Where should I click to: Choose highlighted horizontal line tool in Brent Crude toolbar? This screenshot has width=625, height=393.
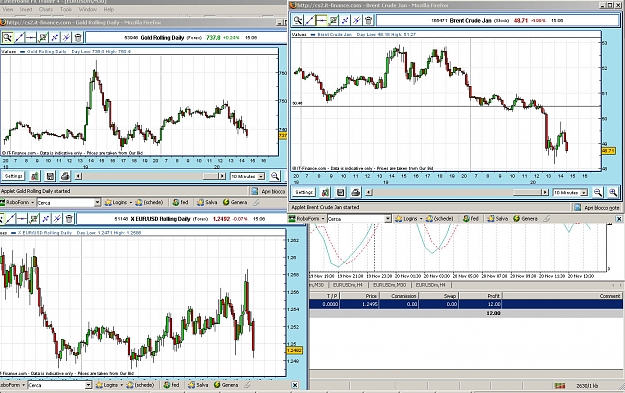(321, 20)
